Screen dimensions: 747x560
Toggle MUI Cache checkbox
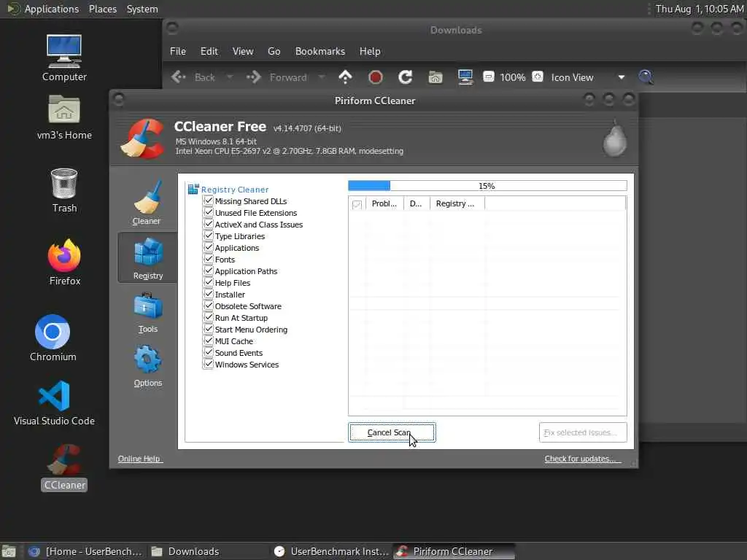pyautogui.click(x=208, y=341)
